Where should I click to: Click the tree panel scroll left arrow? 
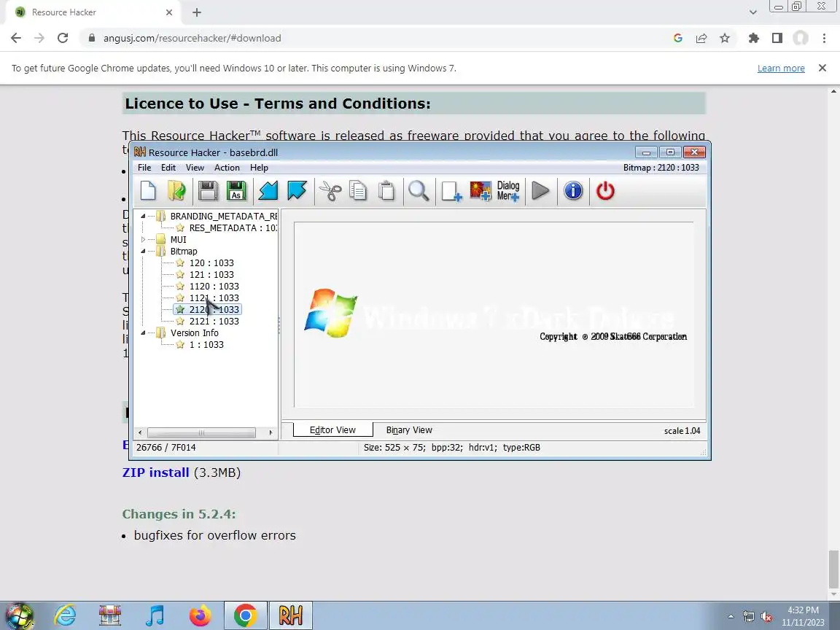click(x=140, y=432)
